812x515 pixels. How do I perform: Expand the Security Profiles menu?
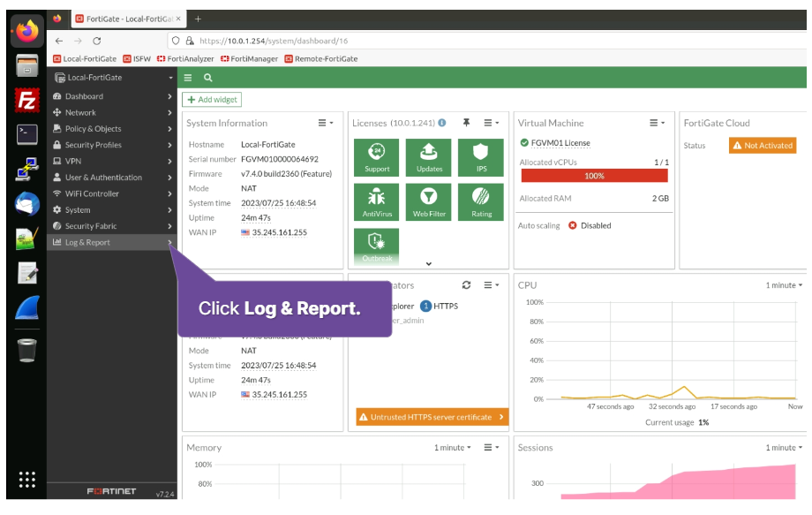coord(112,145)
